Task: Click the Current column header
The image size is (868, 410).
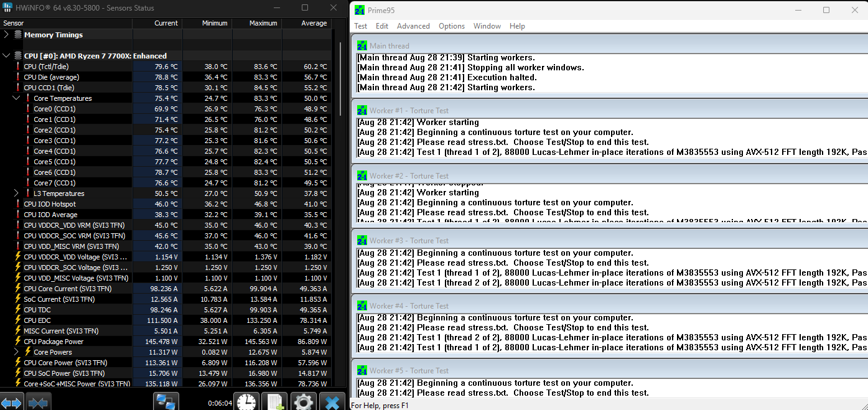Action: coord(157,23)
